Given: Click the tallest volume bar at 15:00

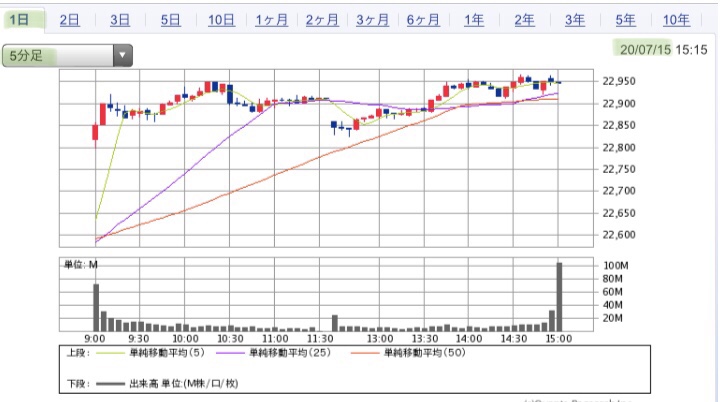Looking at the screenshot, I should tap(559, 297).
